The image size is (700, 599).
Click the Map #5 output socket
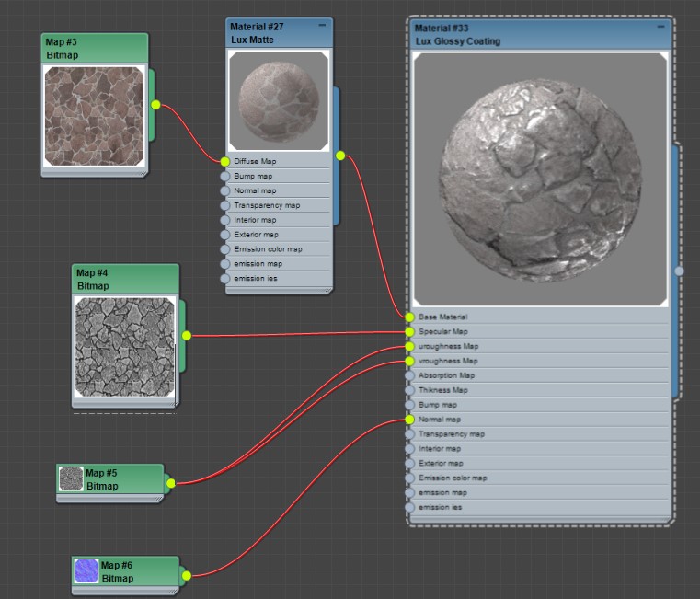171,482
